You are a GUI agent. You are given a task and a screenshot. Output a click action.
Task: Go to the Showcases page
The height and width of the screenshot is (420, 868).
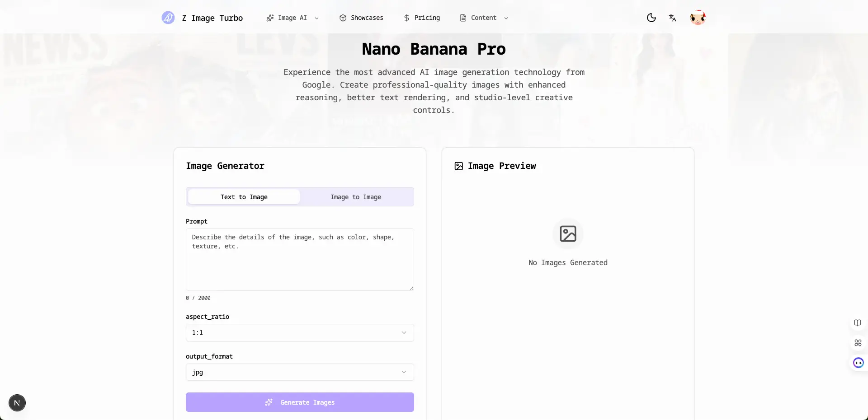click(x=361, y=18)
